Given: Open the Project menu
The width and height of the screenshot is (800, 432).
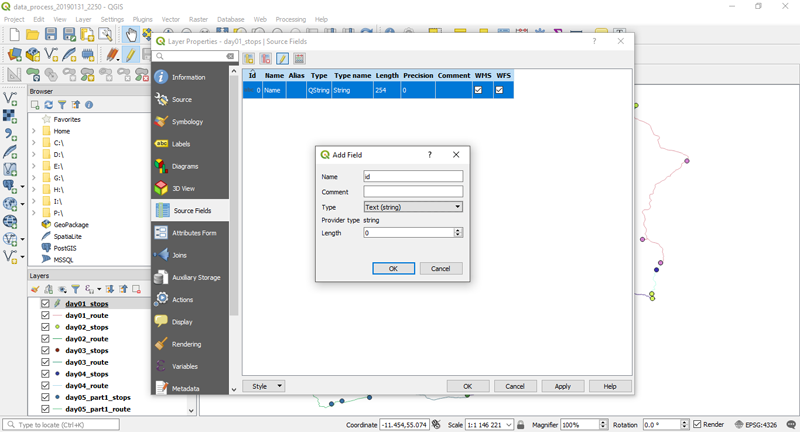Looking at the screenshot, I should [14, 19].
